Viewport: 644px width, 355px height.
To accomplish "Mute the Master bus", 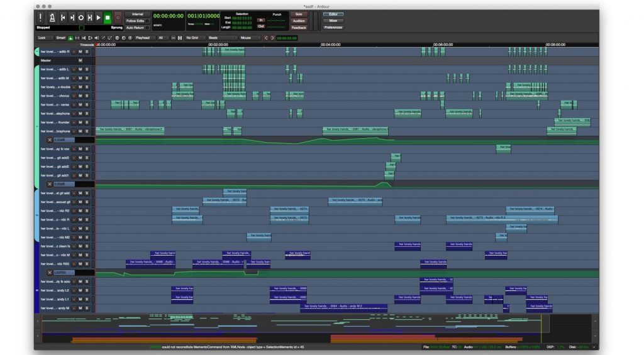I will [x=80, y=60].
